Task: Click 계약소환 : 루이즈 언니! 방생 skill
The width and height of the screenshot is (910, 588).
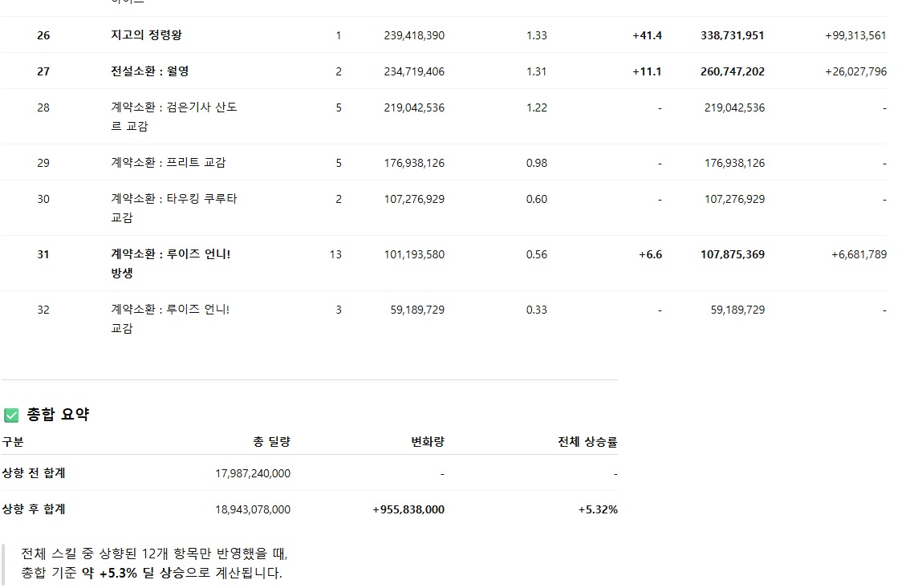Action: click(x=171, y=263)
